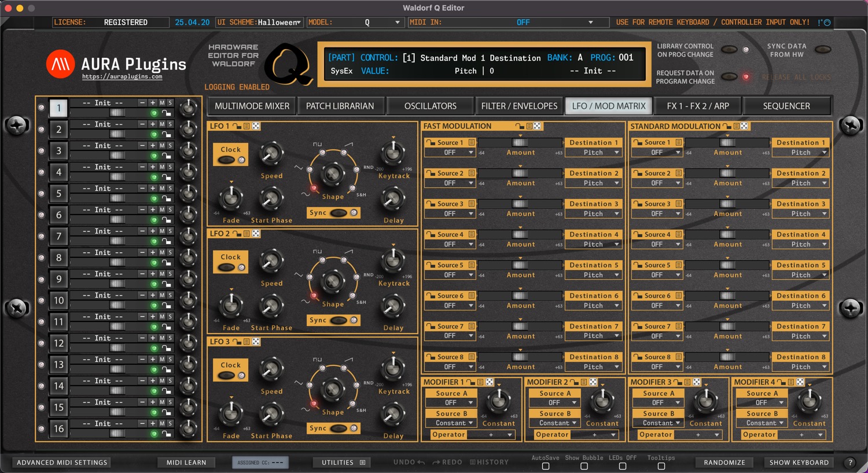
Task: Click the Modifier 4 dice icon
Action: click(800, 382)
